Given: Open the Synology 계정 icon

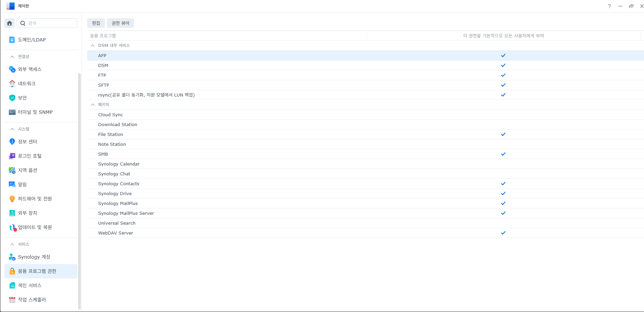Looking at the screenshot, I should tap(12, 257).
